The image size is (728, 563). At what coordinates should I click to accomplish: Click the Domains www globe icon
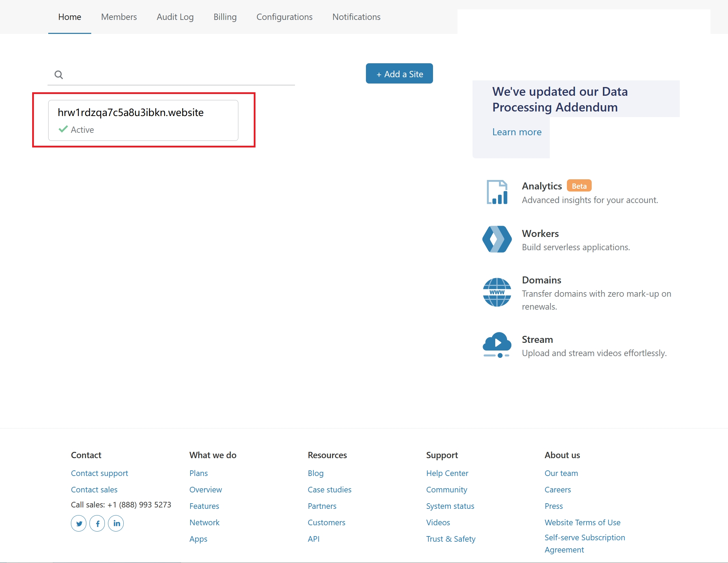(497, 292)
